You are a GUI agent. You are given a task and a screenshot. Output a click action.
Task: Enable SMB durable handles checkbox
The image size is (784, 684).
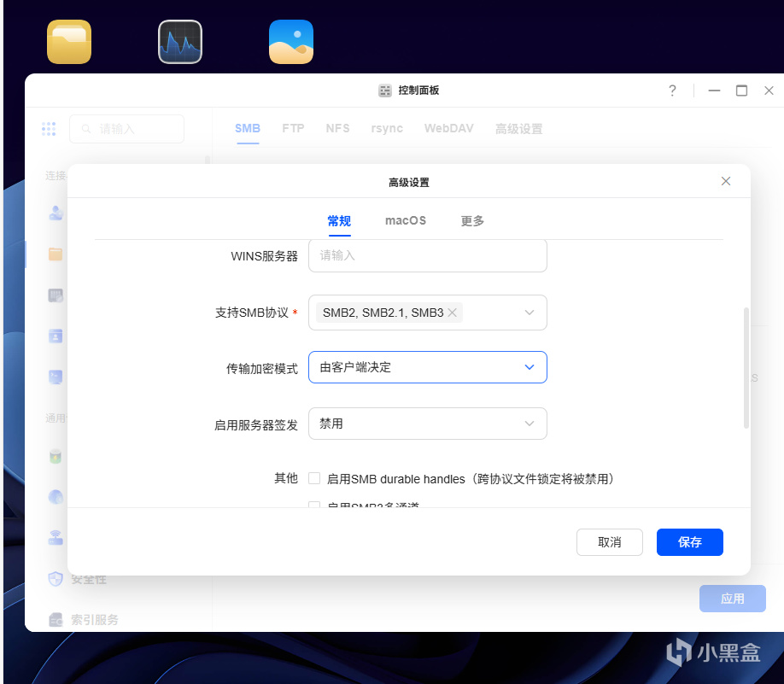(314, 478)
